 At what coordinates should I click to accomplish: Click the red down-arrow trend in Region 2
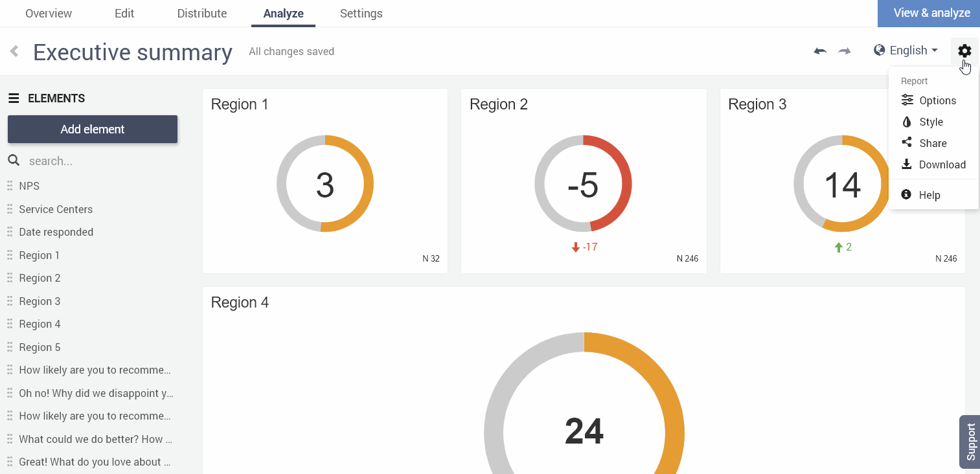[x=576, y=247]
